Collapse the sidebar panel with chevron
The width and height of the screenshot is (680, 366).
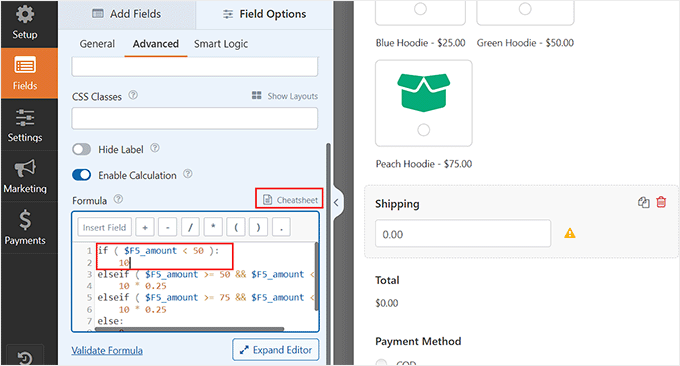[337, 203]
